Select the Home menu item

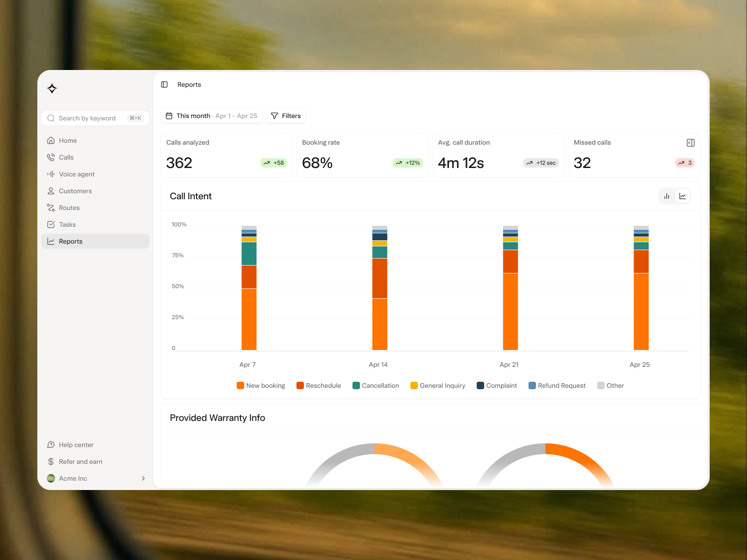click(68, 140)
